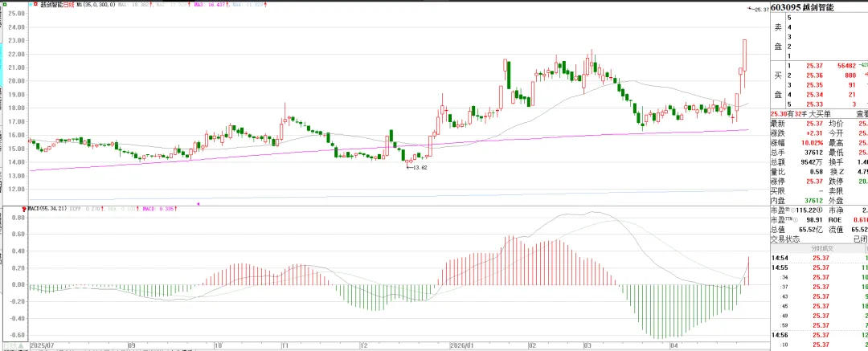Click the 25.00 price axis label
Viewport: 868px width, 351px height.
click(18, 14)
